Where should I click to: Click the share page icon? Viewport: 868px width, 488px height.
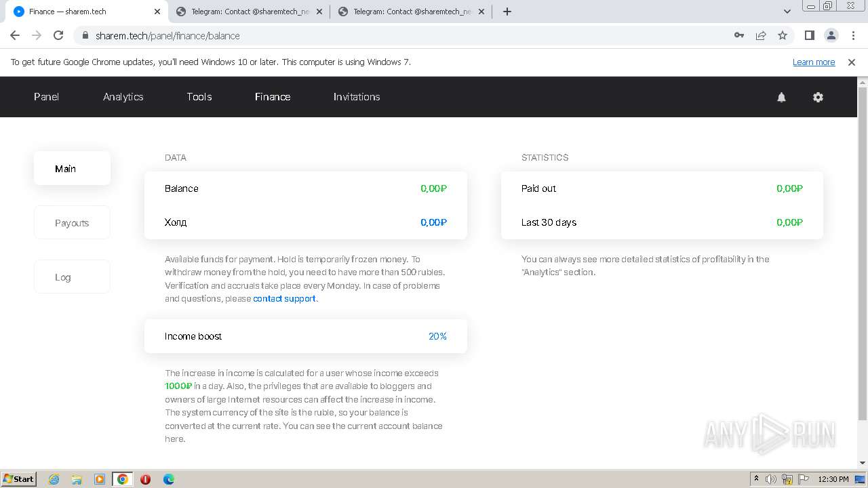point(761,35)
